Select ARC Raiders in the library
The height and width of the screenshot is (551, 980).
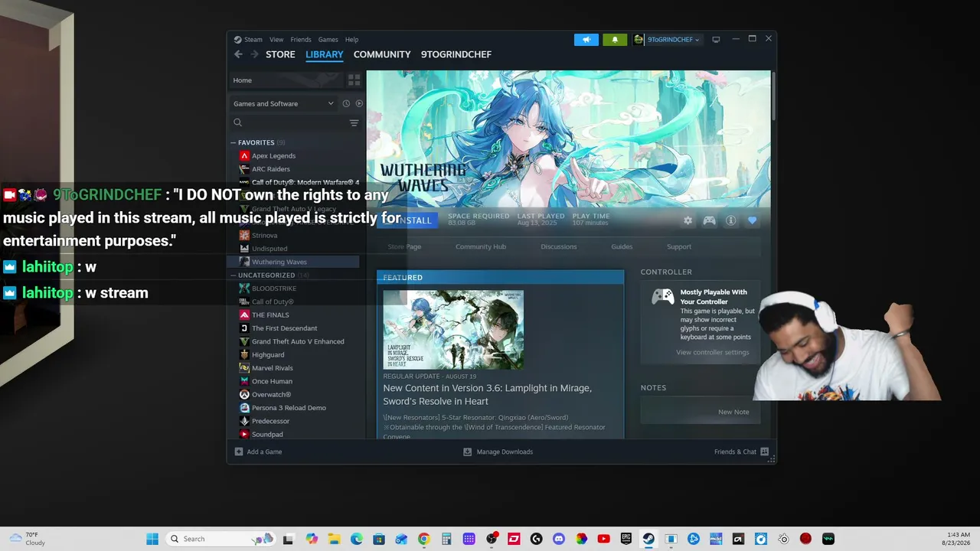(x=270, y=169)
